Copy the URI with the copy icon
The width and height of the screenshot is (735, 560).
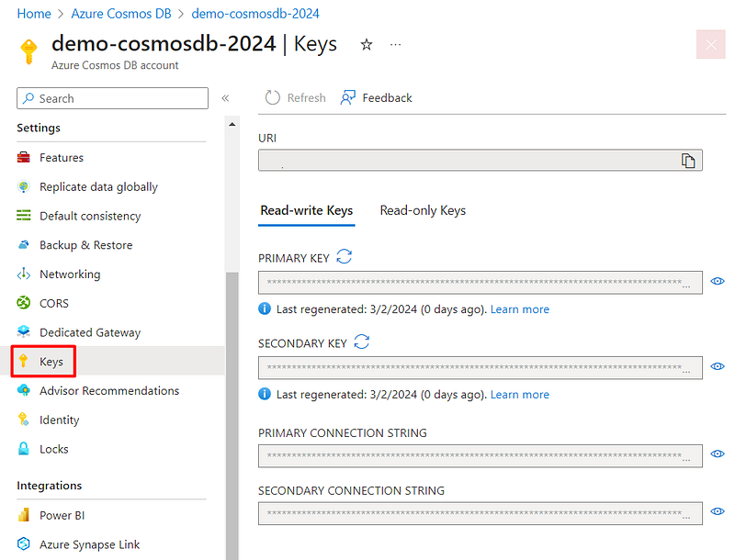click(x=687, y=161)
